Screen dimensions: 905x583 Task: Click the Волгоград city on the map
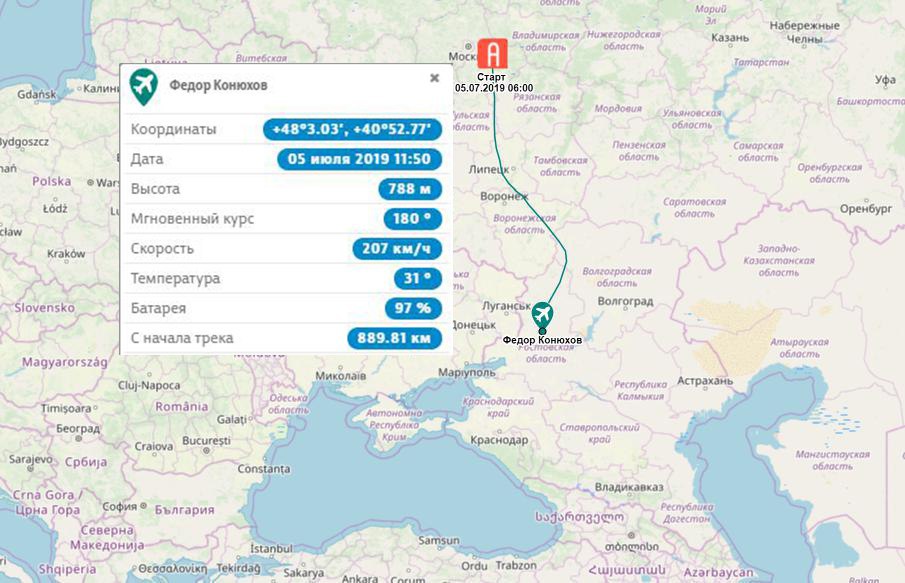pos(625,301)
